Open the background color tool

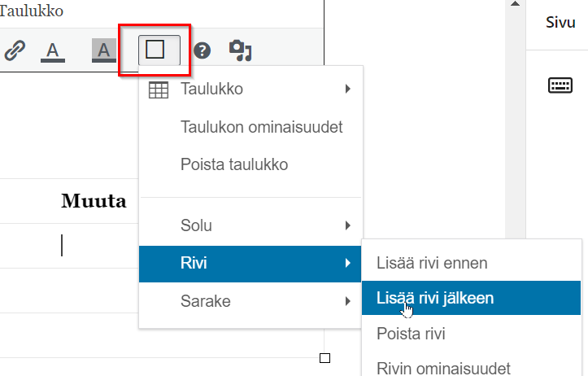coord(103,50)
